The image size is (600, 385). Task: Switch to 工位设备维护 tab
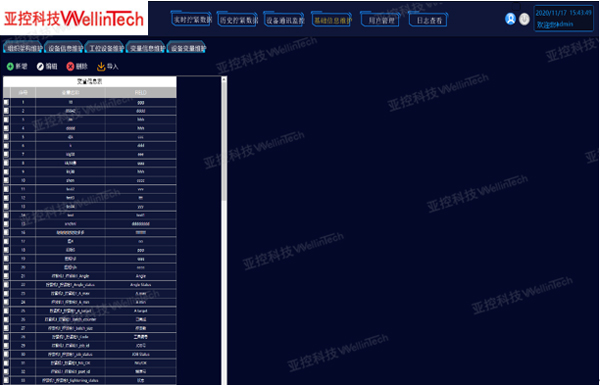tap(106, 48)
